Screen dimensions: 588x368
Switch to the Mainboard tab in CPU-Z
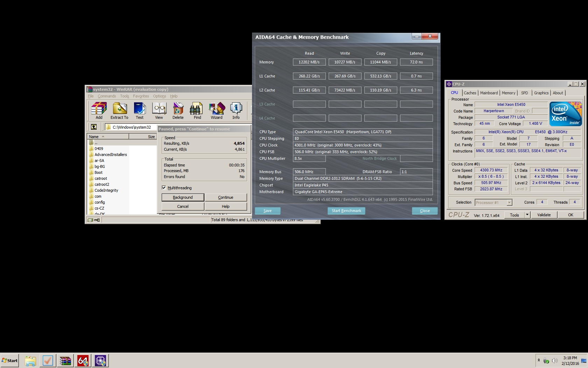pyautogui.click(x=489, y=93)
